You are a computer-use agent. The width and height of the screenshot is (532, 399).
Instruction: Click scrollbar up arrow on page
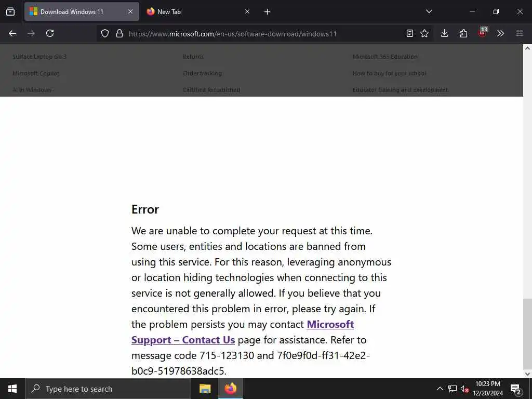[x=527, y=48]
